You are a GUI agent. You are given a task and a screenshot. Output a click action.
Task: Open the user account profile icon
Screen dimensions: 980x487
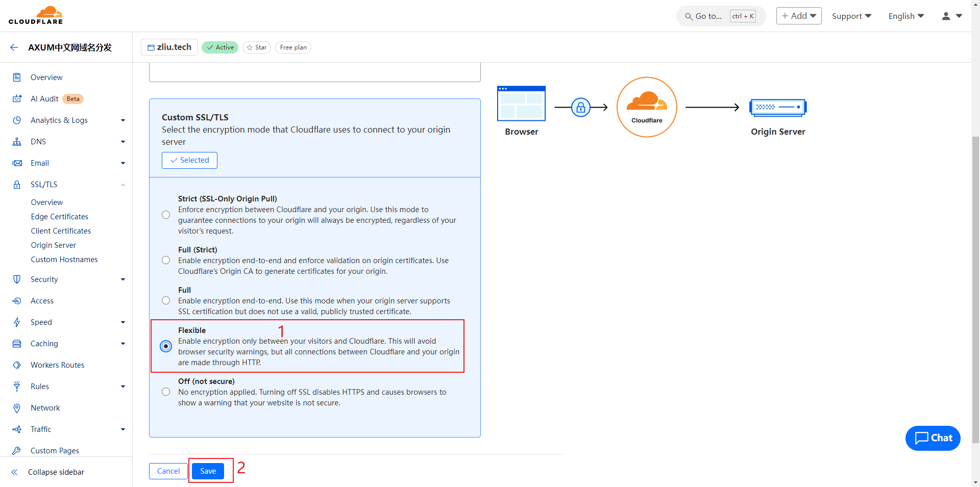[946, 16]
